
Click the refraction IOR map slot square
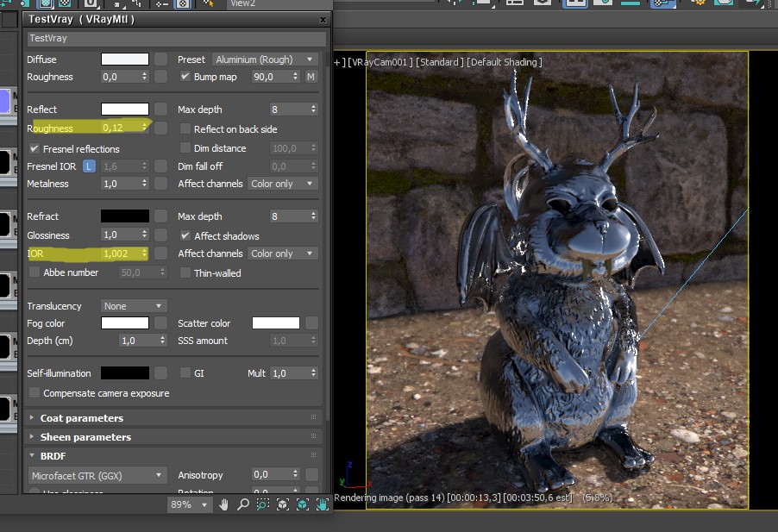pos(160,253)
